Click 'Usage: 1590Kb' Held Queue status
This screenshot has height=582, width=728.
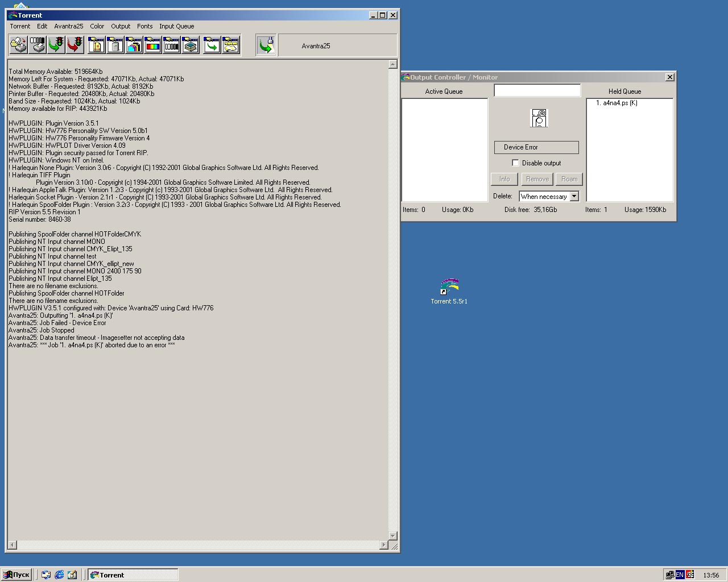click(646, 210)
